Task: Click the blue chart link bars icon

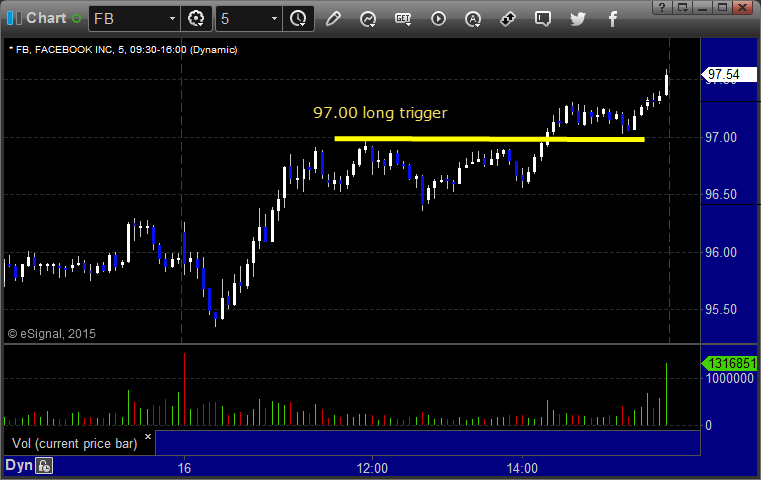Action: [x=14, y=18]
